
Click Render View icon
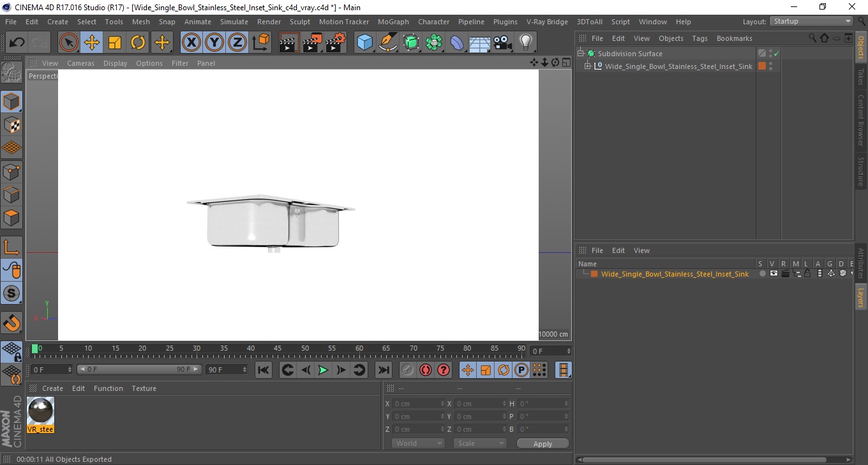click(x=290, y=43)
